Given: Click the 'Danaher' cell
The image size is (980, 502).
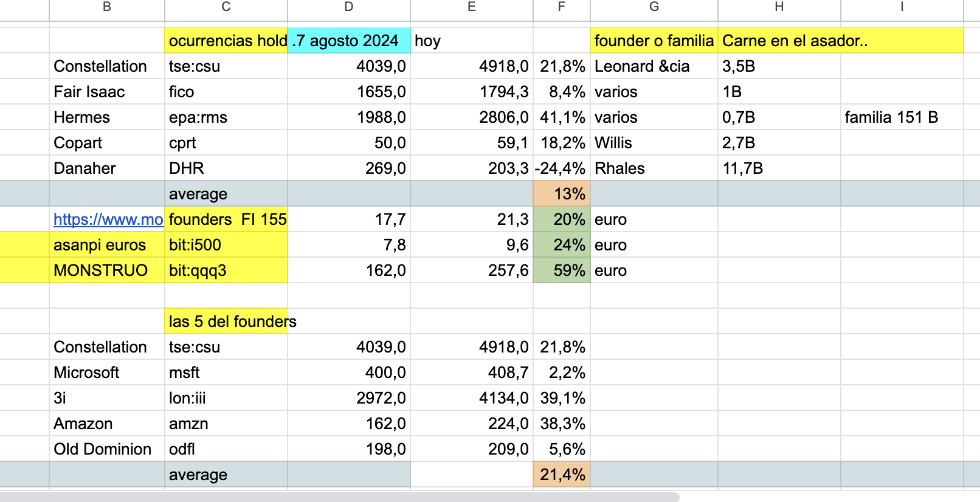Looking at the screenshot, I should (x=107, y=168).
